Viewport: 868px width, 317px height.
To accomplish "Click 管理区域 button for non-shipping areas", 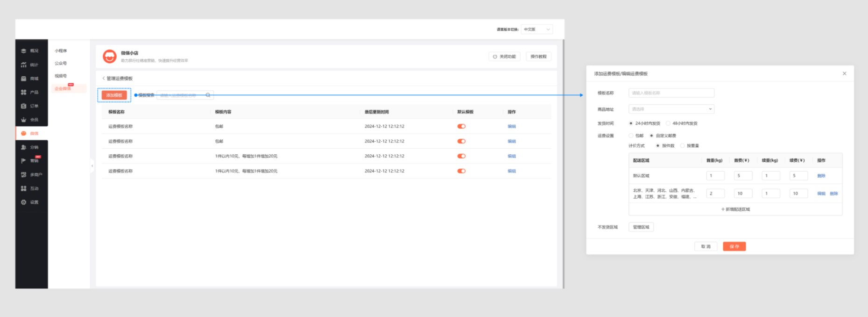I will click(641, 227).
